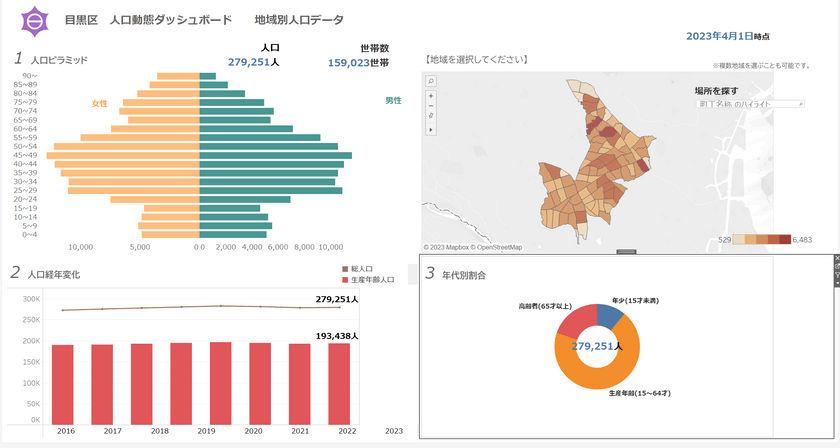Image resolution: width=840 pixels, height=448 pixels.
Task: Click the map search magnifier icon
Action: pos(431,81)
